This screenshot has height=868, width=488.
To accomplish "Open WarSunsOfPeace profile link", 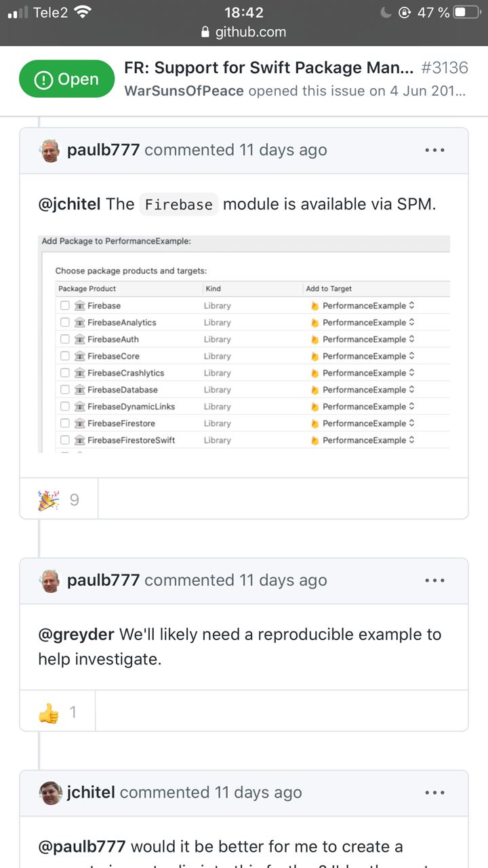I will pos(184,91).
